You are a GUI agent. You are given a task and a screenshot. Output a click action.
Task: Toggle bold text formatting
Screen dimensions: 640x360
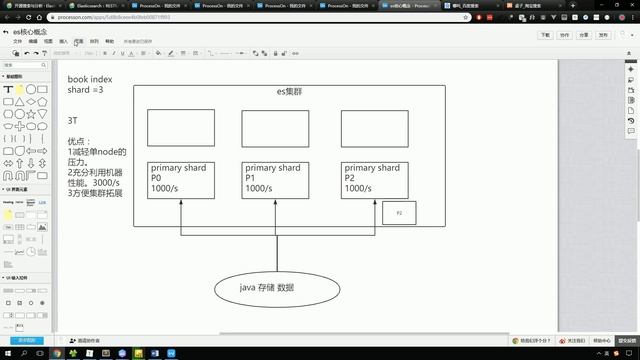click(105, 53)
